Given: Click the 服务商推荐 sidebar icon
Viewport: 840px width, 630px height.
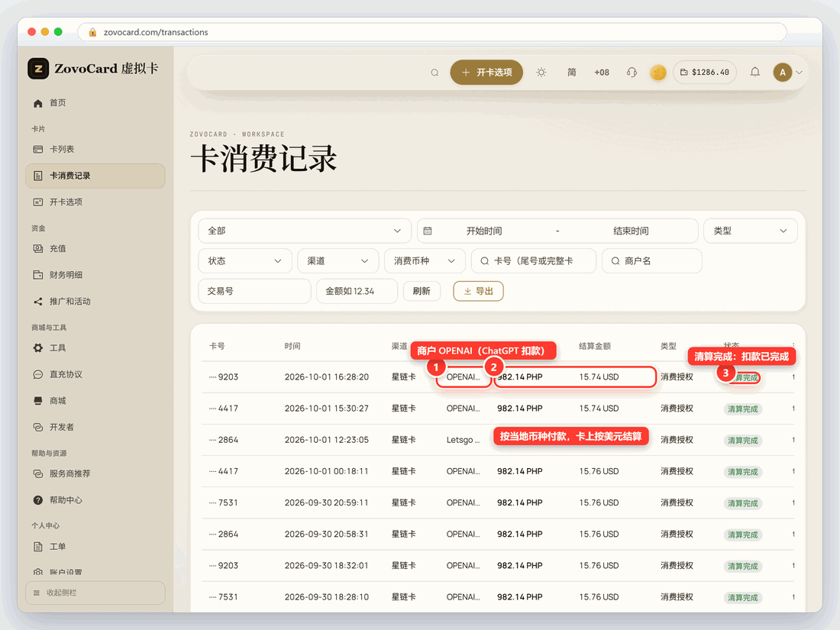Looking at the screenshot, I should 38,473.
